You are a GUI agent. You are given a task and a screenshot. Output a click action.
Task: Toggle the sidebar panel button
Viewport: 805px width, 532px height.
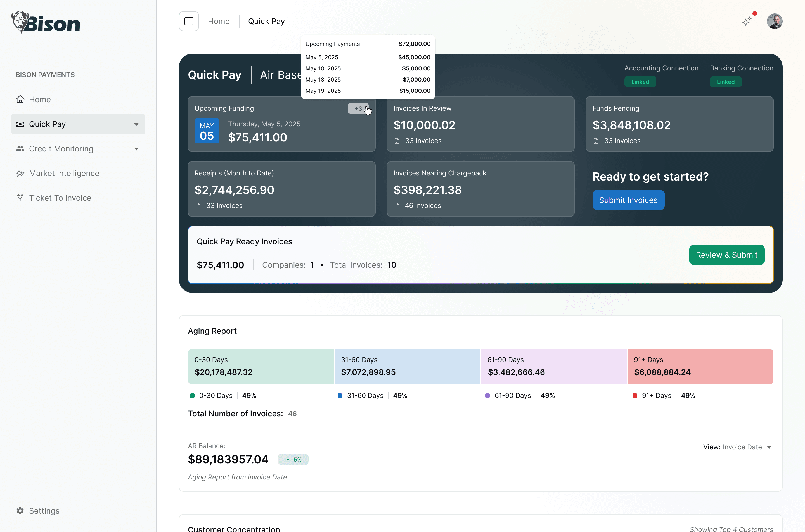click(189, 21)
